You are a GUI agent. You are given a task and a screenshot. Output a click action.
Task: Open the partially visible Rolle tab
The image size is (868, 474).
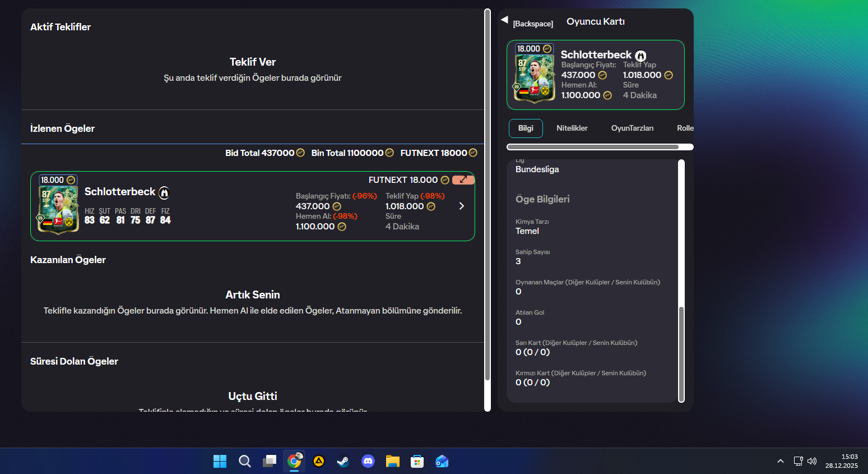[x=685, y=128]
